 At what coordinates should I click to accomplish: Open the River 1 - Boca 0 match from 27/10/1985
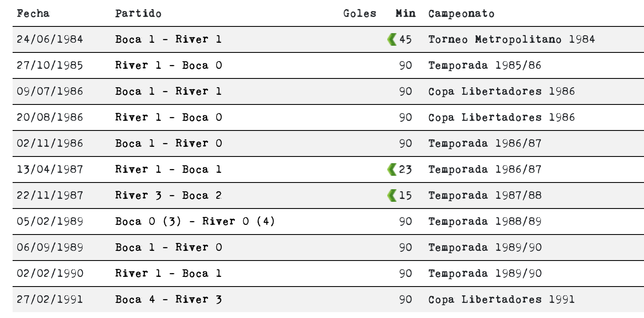[x=168, y=65]
